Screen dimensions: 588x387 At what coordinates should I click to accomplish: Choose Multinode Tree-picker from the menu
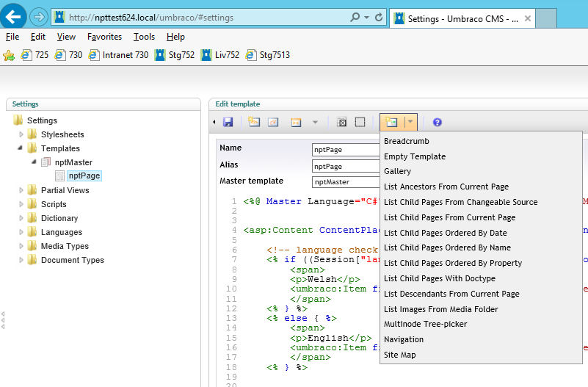click(425, 324)
